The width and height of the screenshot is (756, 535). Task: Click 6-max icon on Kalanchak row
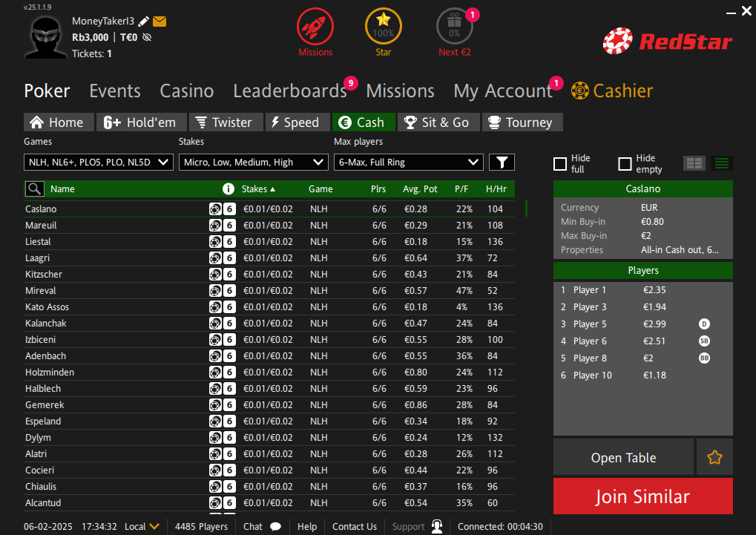(x=229, y=324)
